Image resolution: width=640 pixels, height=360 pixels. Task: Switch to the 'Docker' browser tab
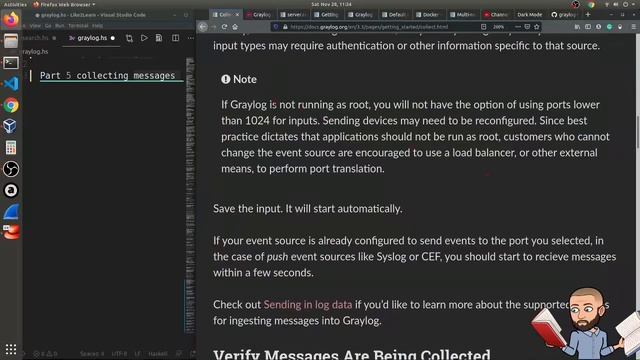point(428,15)
